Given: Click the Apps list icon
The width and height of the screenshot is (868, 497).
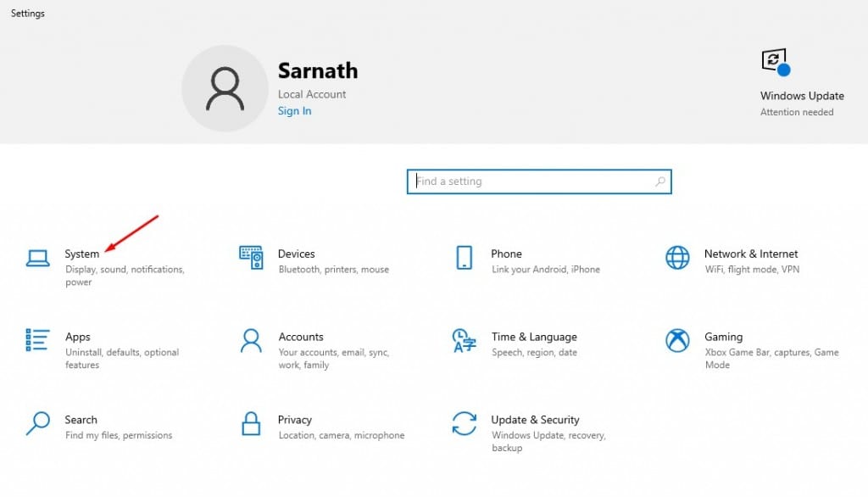Looking at the screenshot, I should coord(38,340).
